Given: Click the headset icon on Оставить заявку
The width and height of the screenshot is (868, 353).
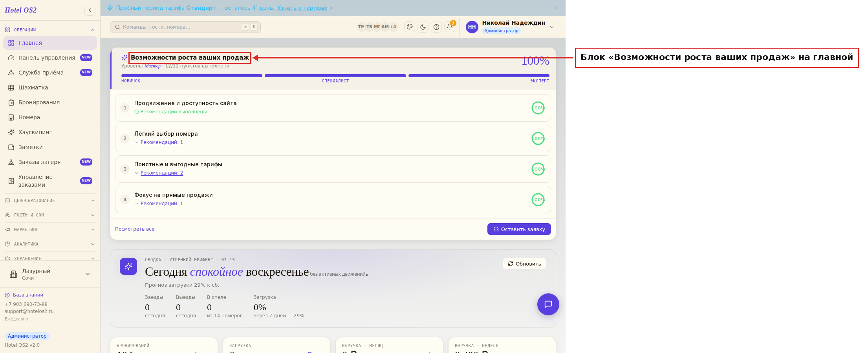Looking at the screenshot, I should [x=496, y=229].
